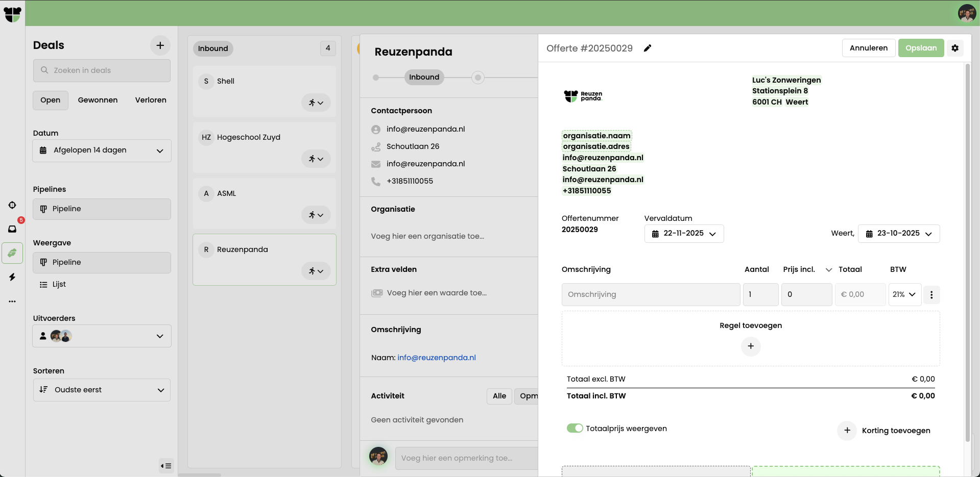Open the more options ellipsis in the sidebar
The image size is (980, 477).
[12, 302]
